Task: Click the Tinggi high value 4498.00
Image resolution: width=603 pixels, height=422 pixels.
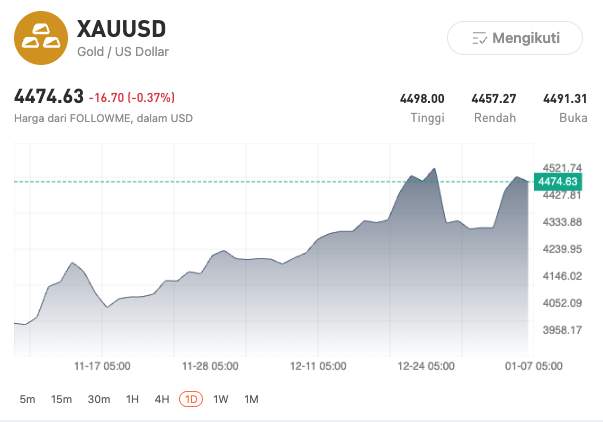Action: tap(421, 98)
